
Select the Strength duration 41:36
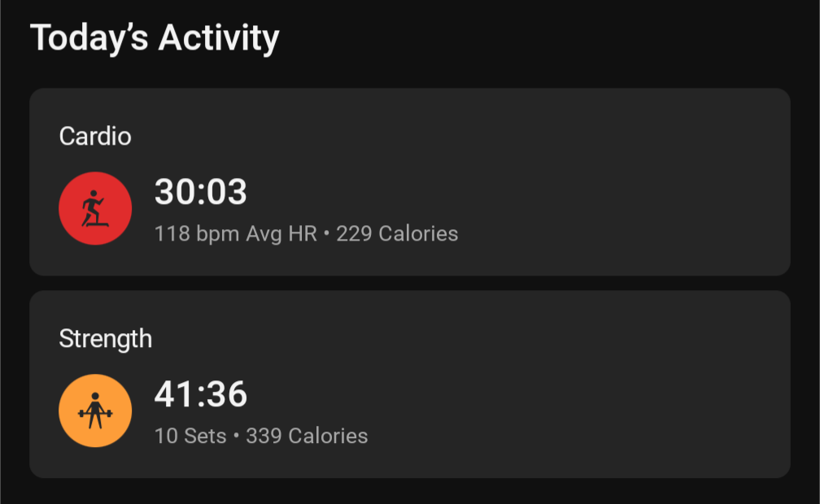(201, 393)
